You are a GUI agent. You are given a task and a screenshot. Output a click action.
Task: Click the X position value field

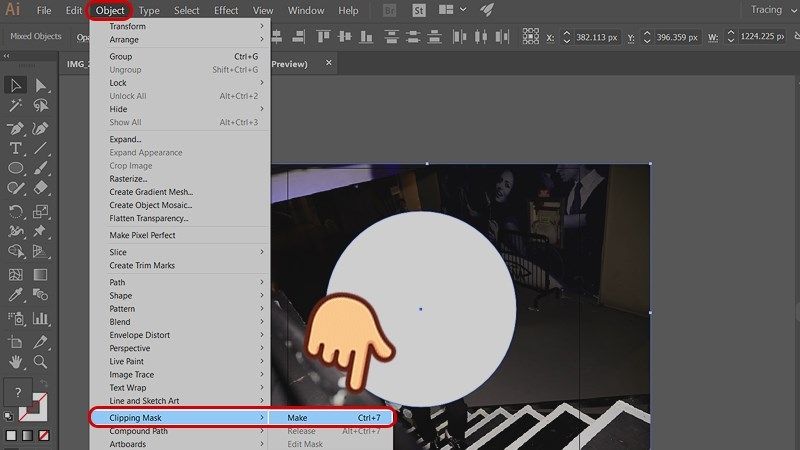[x=596, y=37]
